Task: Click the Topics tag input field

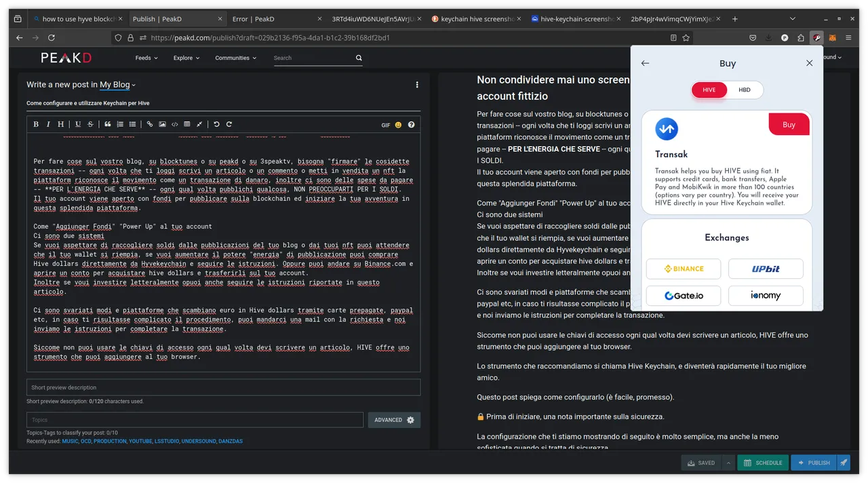Action: point(195,420)
